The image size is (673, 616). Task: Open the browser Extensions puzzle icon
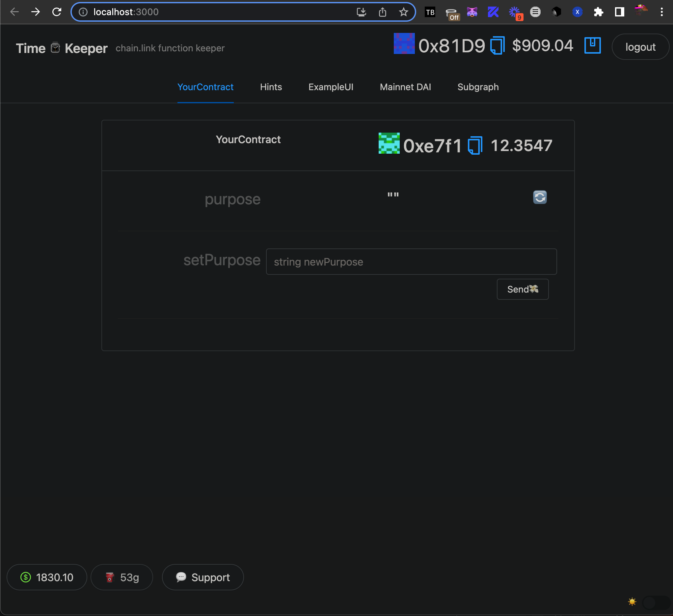point(598,13)
